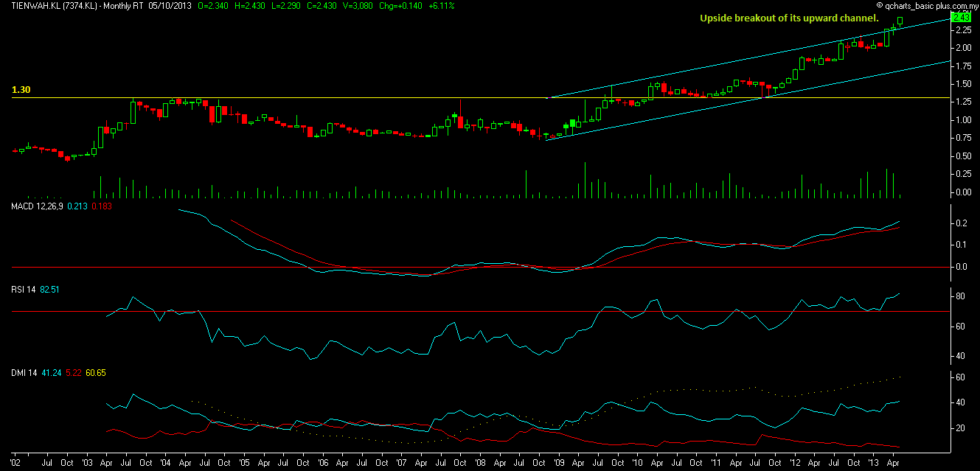980x471 pixels.
Task: Click the '08 year label on time axis
Action: 480,464
